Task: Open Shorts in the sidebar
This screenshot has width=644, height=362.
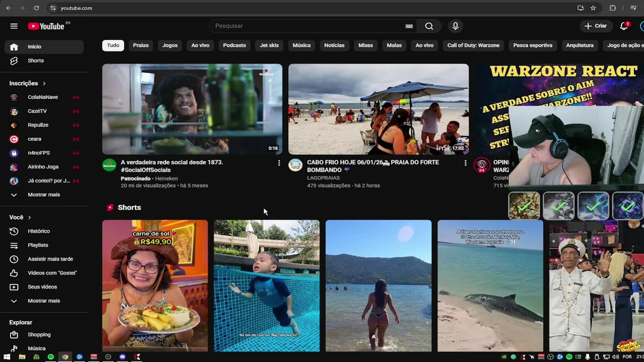Action: (x=45, y=61)
